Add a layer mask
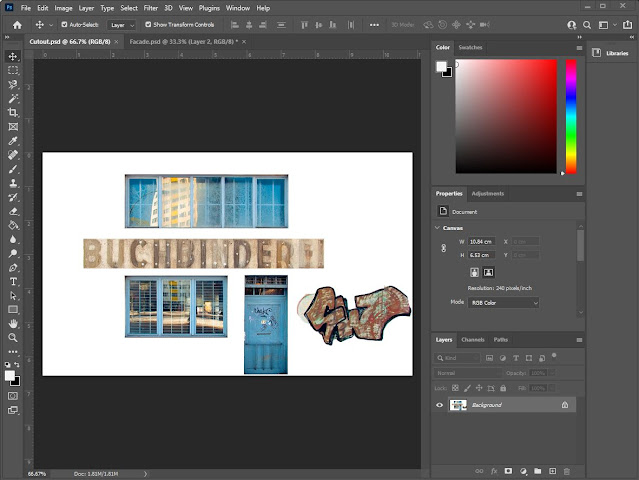 (x=508, y=471)
